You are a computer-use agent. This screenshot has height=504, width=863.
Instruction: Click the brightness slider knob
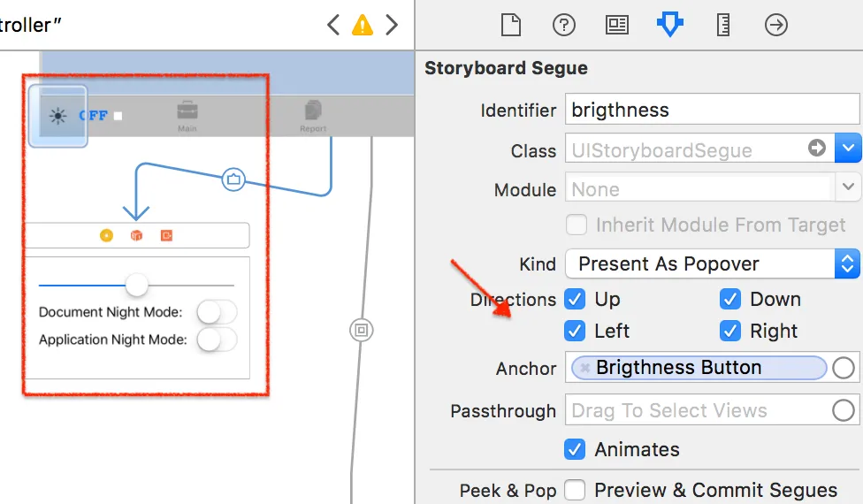pos(137,285)
